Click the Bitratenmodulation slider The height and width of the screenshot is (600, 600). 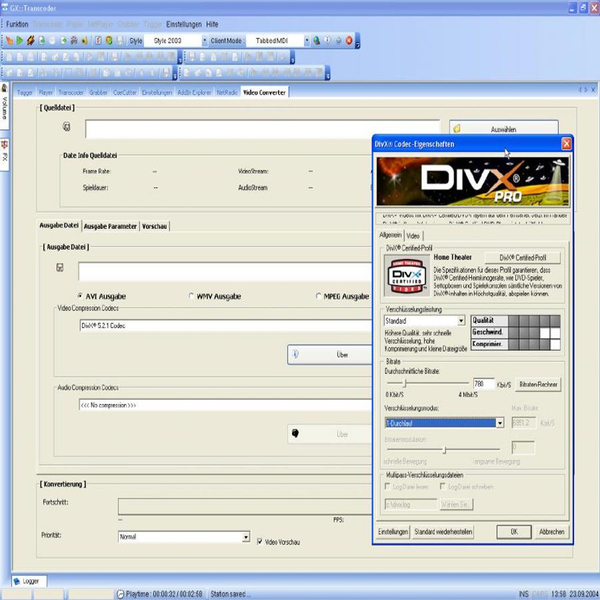[443, 450]
